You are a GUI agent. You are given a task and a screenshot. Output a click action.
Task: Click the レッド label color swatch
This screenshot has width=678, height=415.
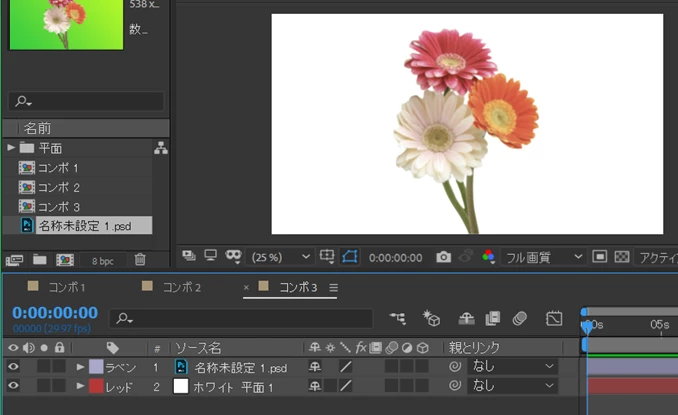click(x=96, y=386)
